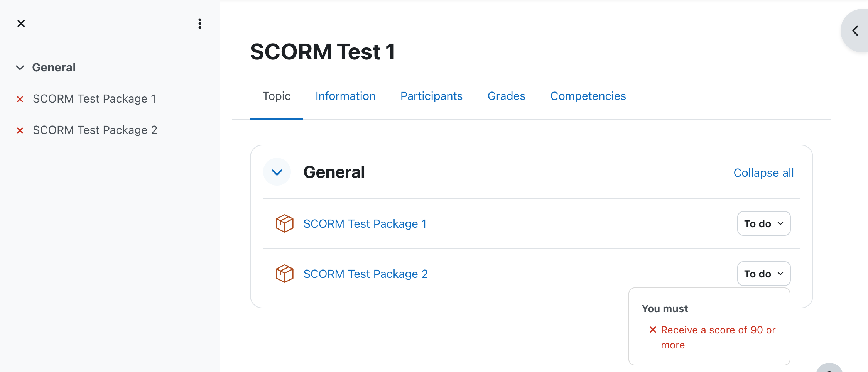
Task: Open To do dropdown for Package 2
Action: 764,274
